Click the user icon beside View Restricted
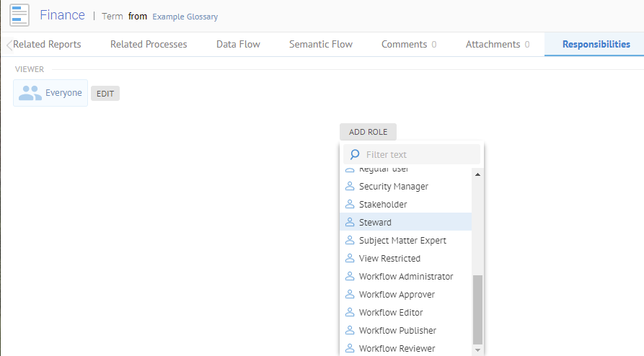The width and height of the screenshot is (644, 356). pyautogui.click(x=350, y=258)
